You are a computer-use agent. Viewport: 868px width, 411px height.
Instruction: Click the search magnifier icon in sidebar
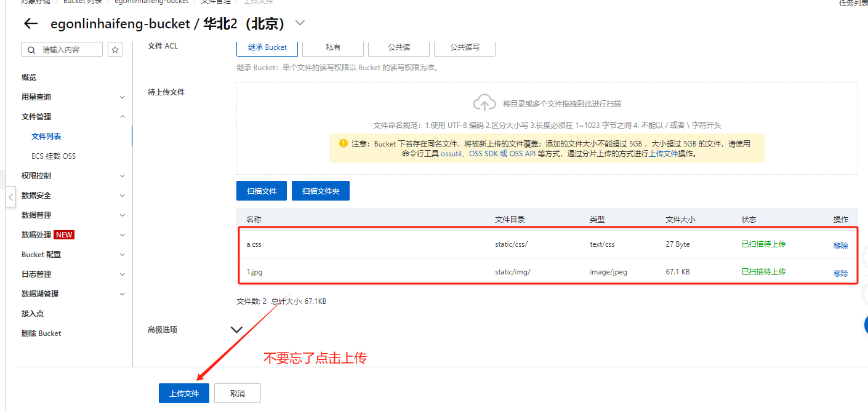pyautogui.click(x=32, y=50)
